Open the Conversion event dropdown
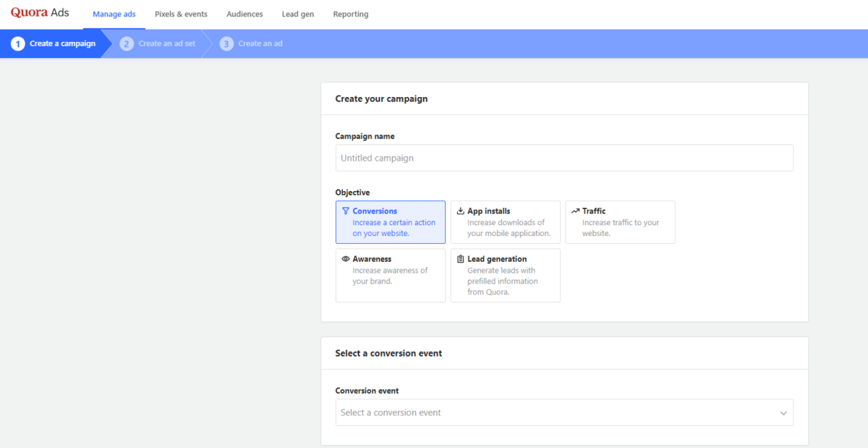 [564, 413]
